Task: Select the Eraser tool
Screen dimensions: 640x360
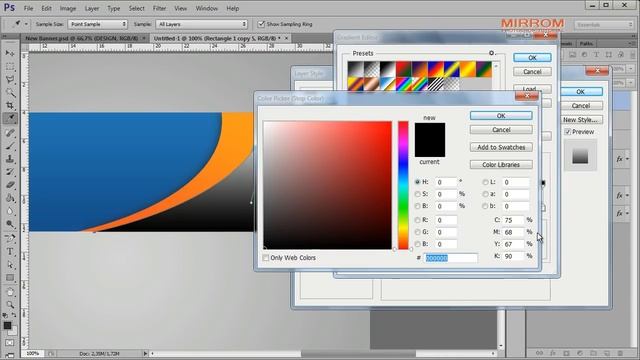Action: (x=10, y=184)
